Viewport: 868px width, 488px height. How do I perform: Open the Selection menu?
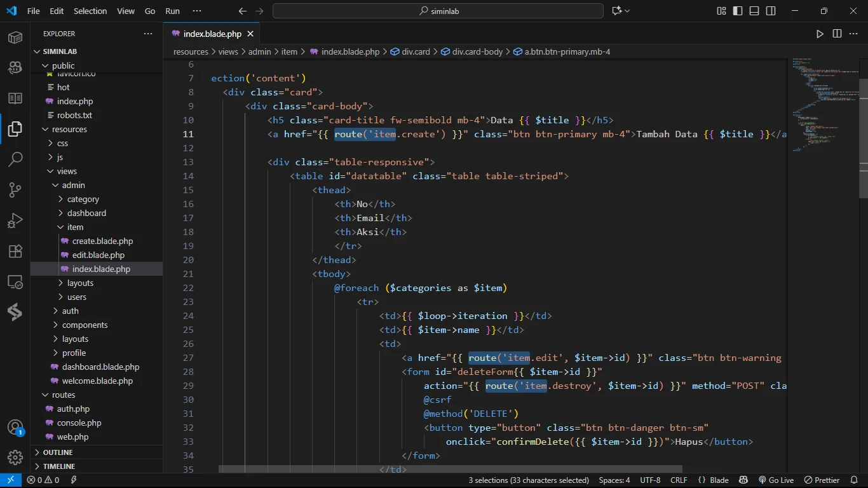point(90,11)
